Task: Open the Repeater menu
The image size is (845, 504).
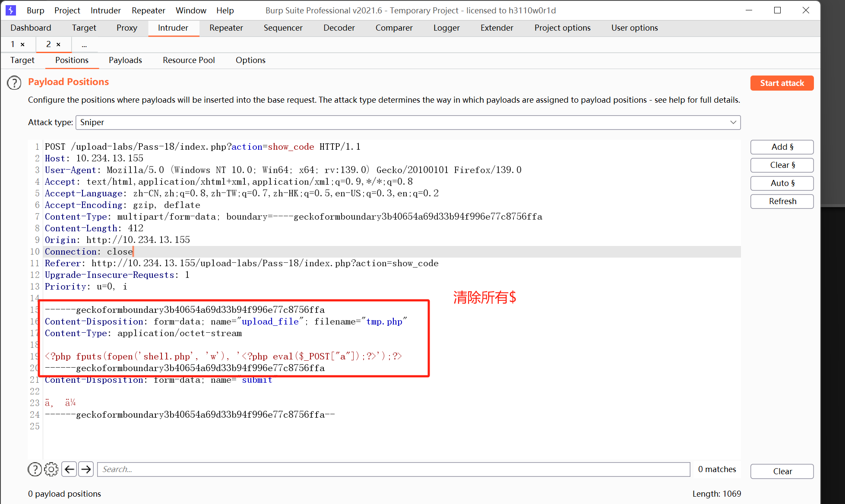Action: tap(149, 10)
